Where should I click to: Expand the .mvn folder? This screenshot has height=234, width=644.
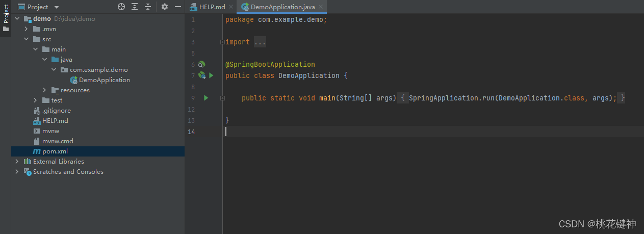click(26, 29)
